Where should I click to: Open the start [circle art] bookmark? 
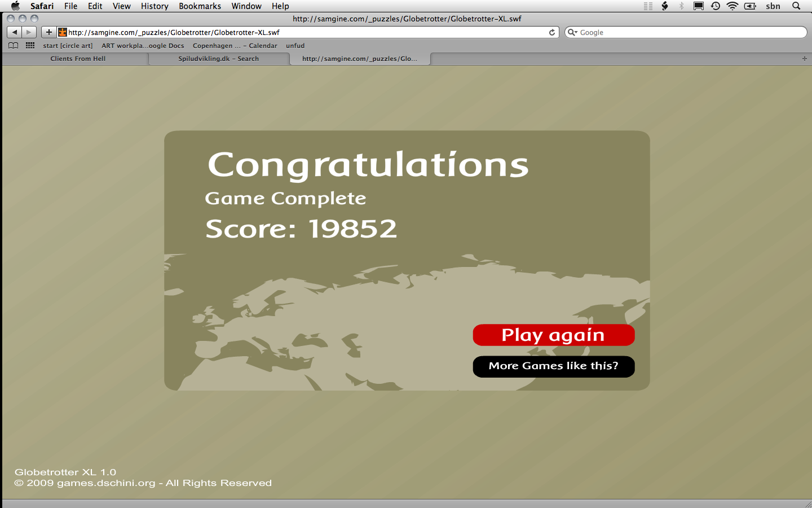(x=68, y=46)
